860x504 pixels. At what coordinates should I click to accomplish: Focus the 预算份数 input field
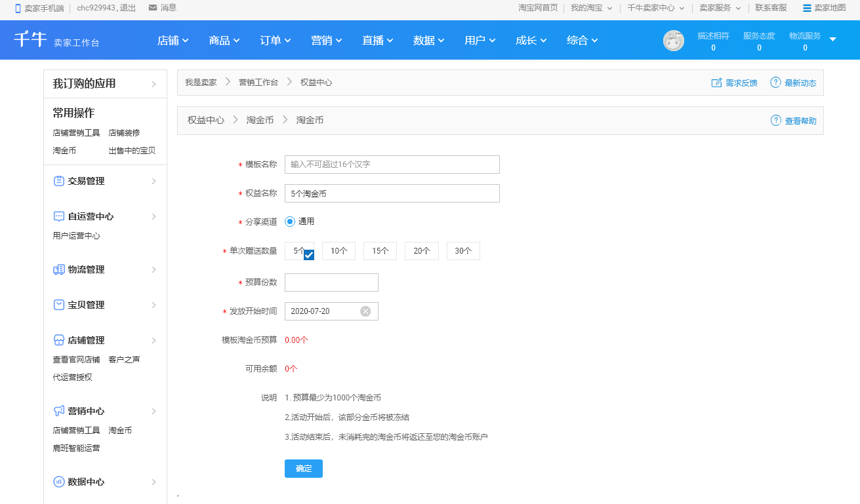click(331, 282)
